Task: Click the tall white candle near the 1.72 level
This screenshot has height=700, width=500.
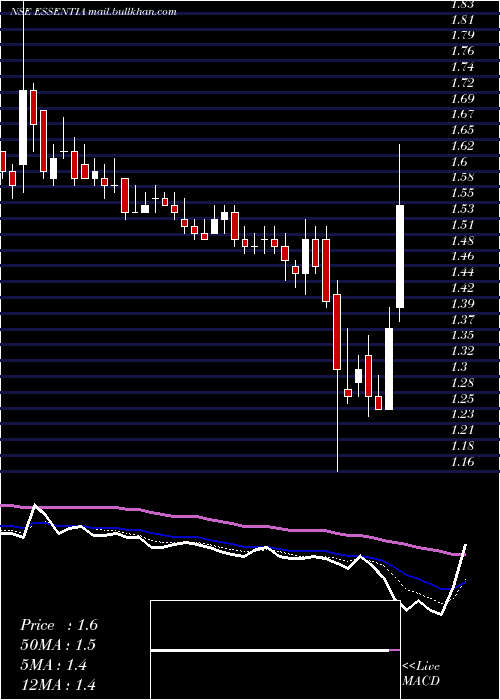Action: coord(23,127)
